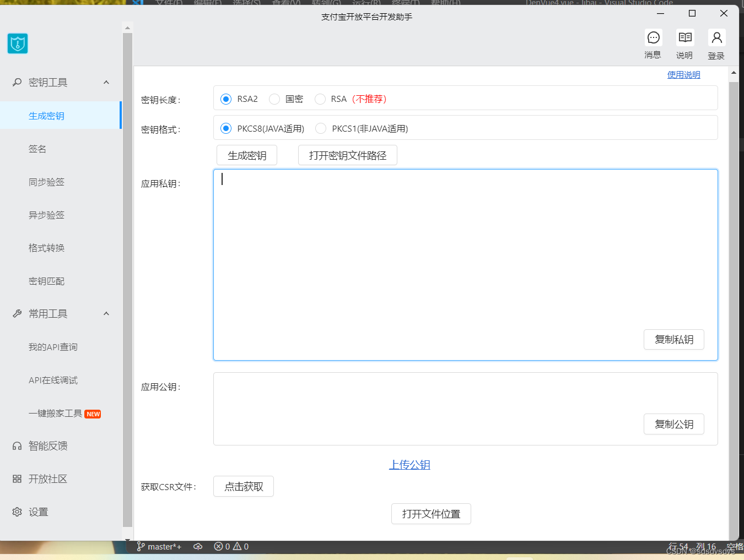Click the 复制私钥 button
744x560 pixels.
(x=674, y=339)
